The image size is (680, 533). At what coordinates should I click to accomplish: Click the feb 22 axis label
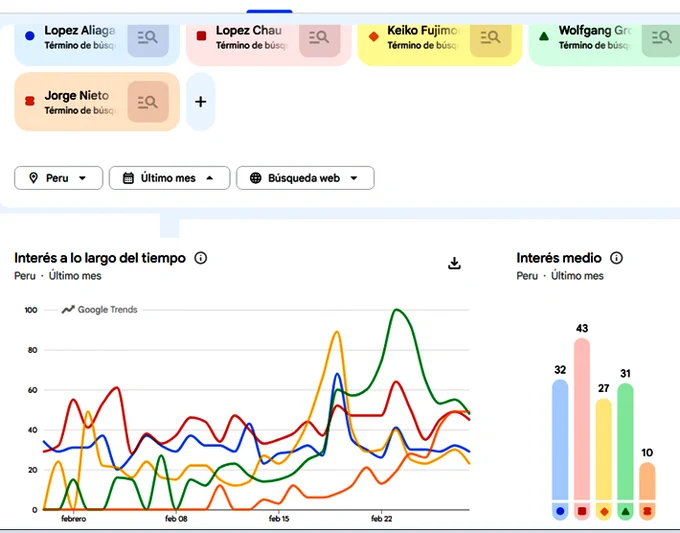click(x=382, y=519)
